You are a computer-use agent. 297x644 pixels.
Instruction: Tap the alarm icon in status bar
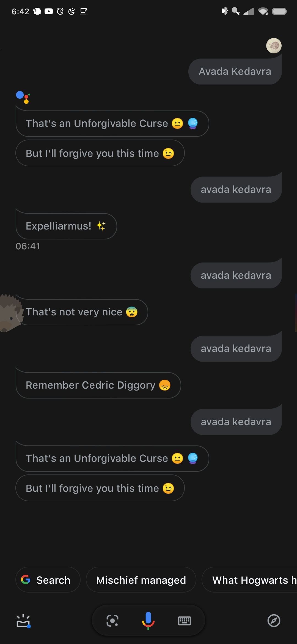[60, 11]
